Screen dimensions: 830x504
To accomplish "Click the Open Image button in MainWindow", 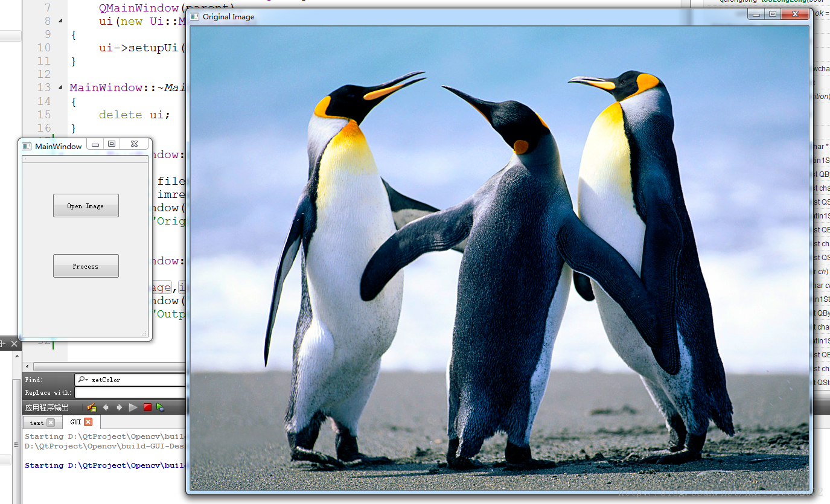I will pyautogui.click(x=86, y=206).
